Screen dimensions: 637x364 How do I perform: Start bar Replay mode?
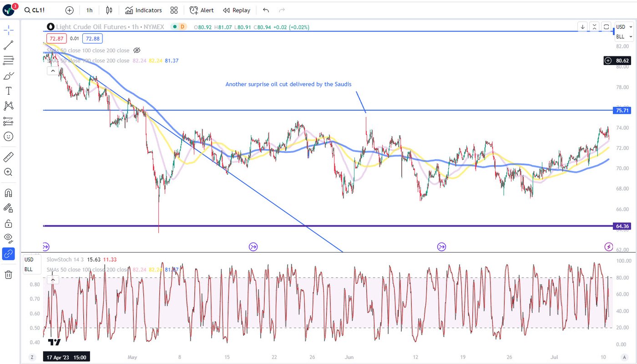(x=237, y=10)
